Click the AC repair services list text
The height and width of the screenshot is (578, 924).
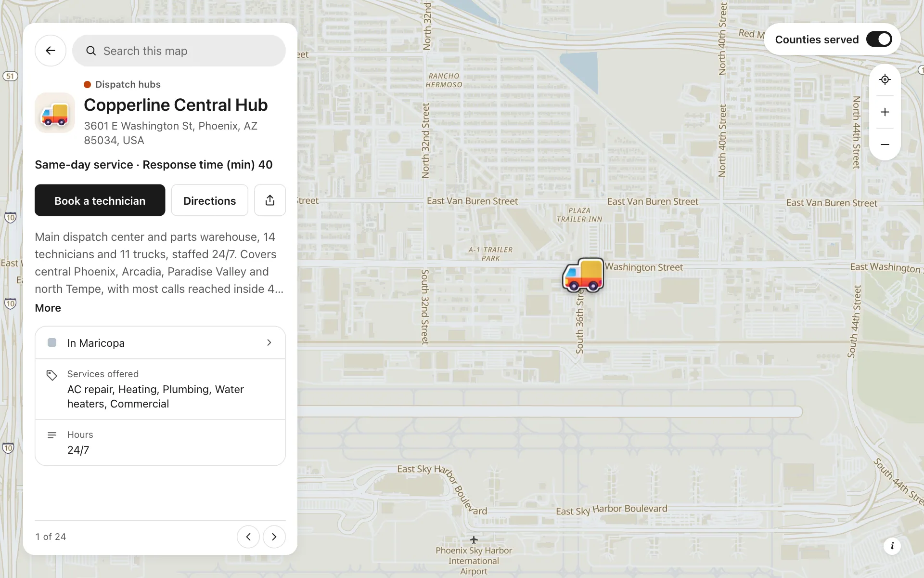point(155,396)
